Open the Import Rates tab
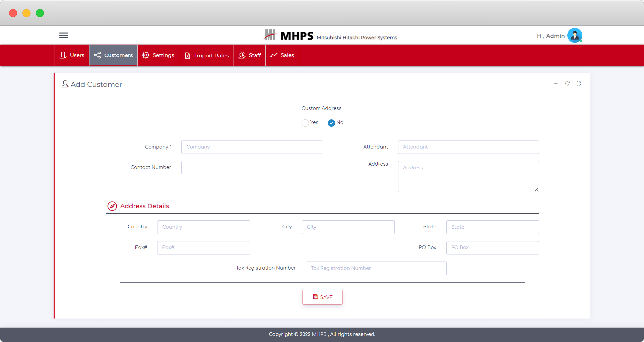The width and height of the screenshot is (644, 342). (206, 55)
